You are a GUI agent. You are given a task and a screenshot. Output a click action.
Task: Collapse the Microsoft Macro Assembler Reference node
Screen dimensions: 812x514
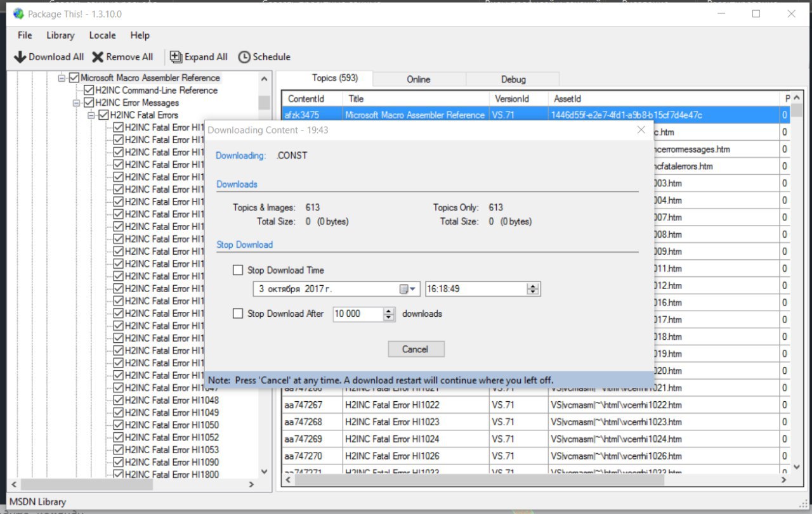(62, 78)
